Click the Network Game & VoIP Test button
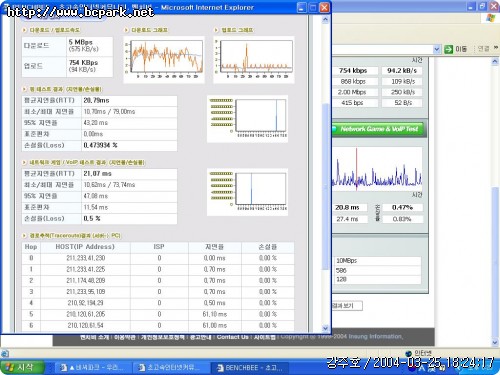The height and width of the screenshot is (375, 500). point(379,129)
